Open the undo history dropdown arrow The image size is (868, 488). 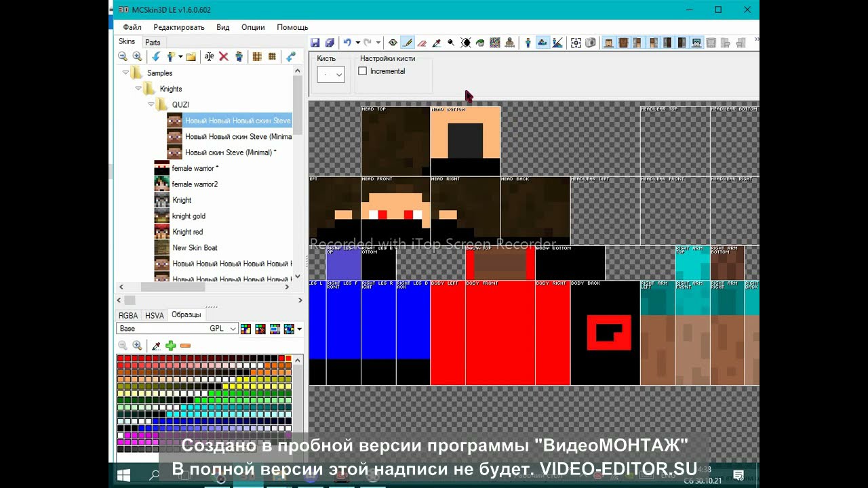click(x=358, y=43)
